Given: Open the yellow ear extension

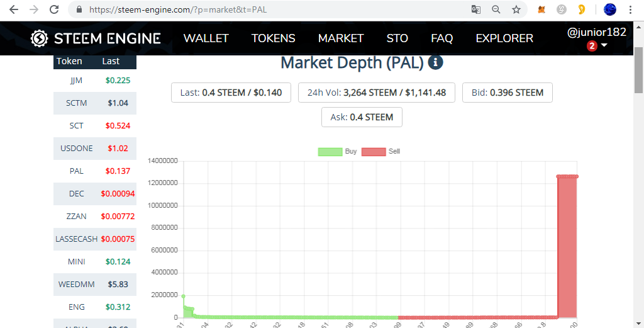Looking at the screenshot, I should (582, 9).
